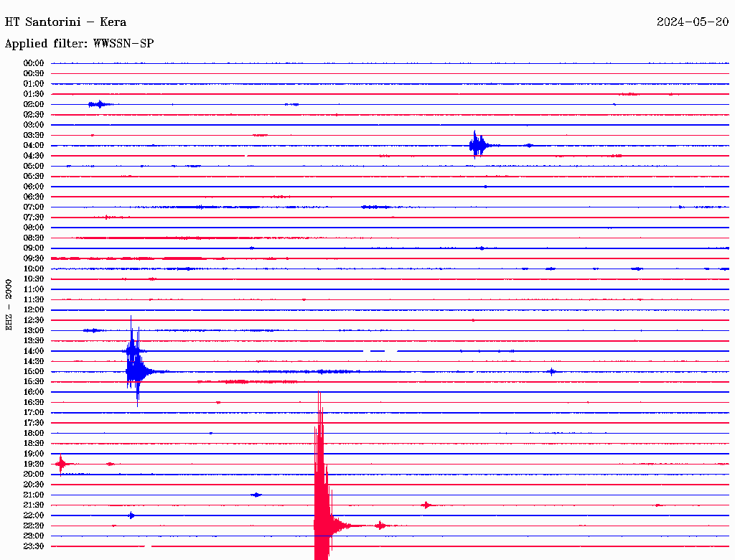Click the 16:30 time label
Image resolution: width=735 pixels, height=560 pixels.
[x=34, y=403]
